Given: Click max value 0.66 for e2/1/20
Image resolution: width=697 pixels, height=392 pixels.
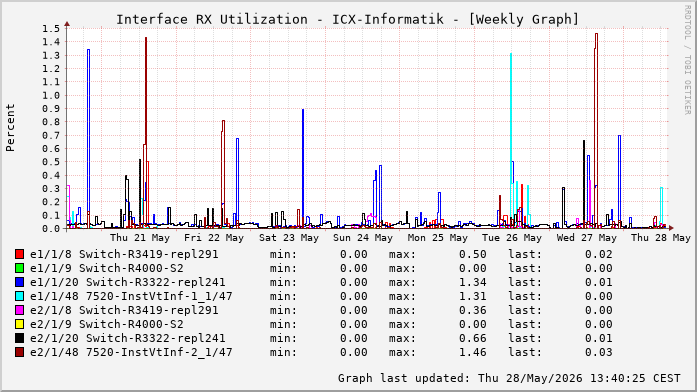Looking at the screenshot, I should pos(473,338).
